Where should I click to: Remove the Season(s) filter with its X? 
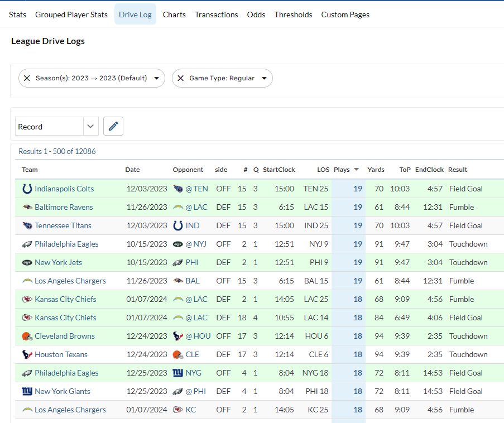pyautogui.click(x=27, y=78)
